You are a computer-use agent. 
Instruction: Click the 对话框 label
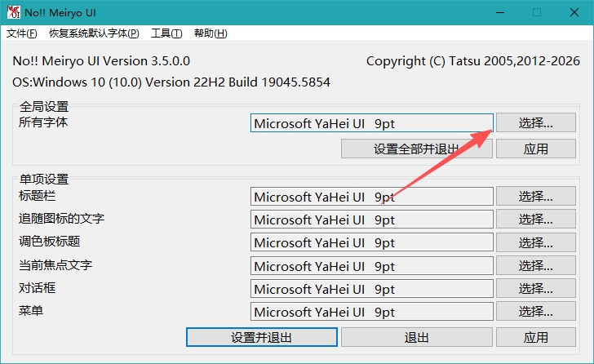(x=38, y=288)
